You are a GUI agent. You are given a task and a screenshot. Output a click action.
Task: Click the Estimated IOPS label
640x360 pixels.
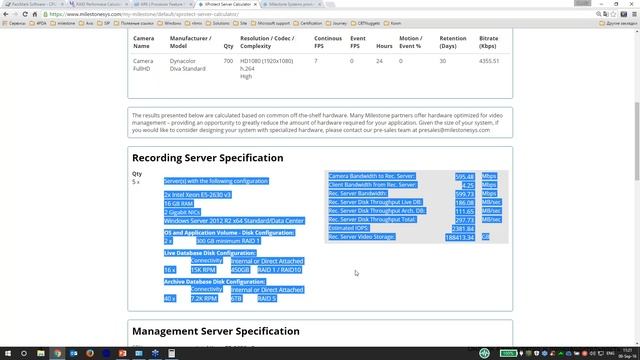[349, 228]
